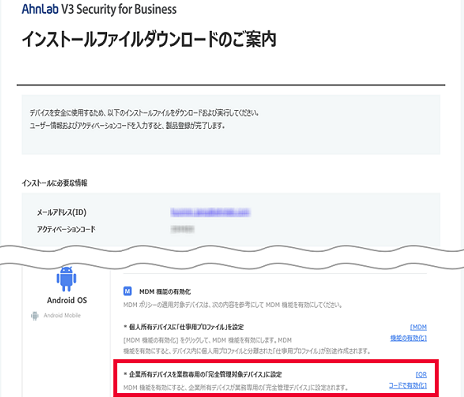Click the Android OS label
Image resolution: width=464 pixels, height=397 pixels.
(x=67, y=300)
